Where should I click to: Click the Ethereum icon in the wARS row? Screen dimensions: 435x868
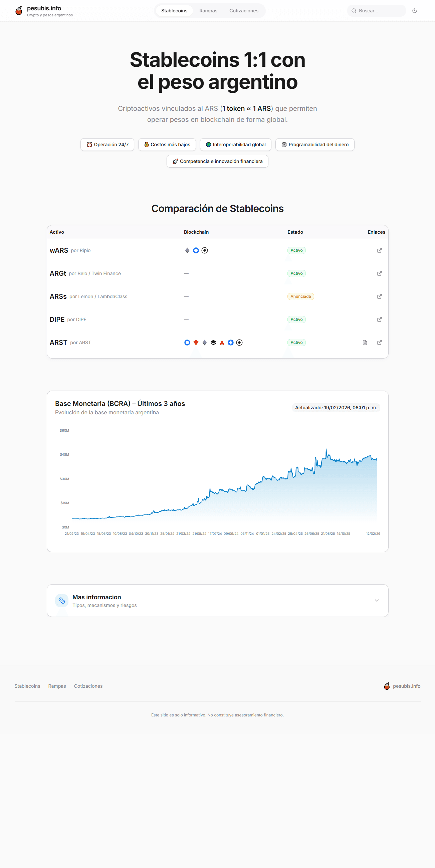click(x=187, y=250)
